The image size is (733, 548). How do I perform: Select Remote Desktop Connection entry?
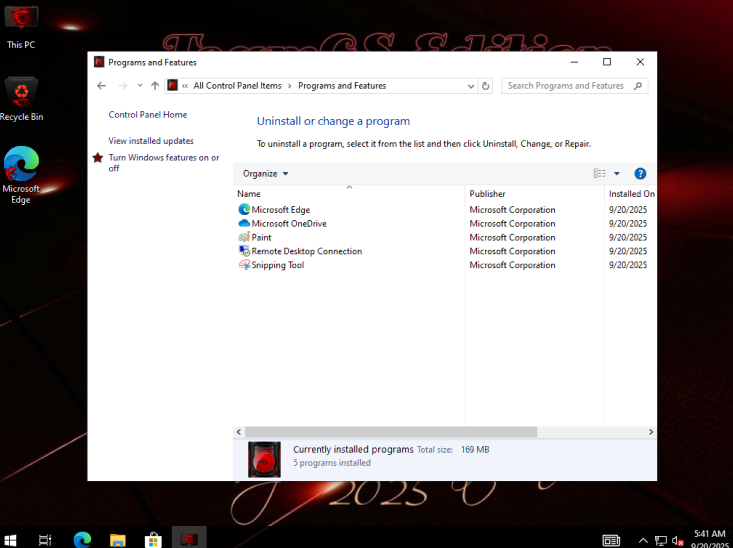445,251
